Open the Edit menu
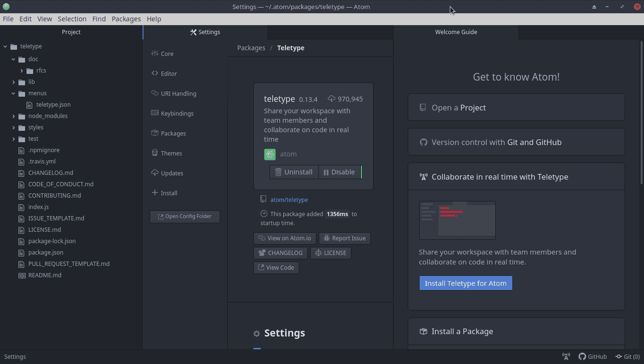 (26, 19)
